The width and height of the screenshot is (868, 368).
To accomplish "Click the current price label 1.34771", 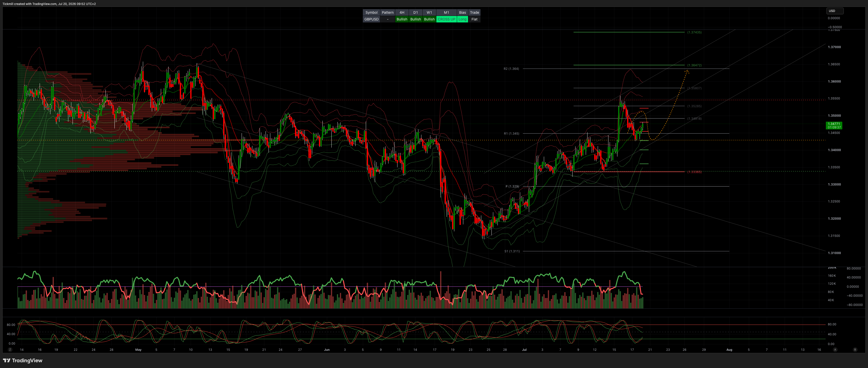I will click(x=834, y=125).
